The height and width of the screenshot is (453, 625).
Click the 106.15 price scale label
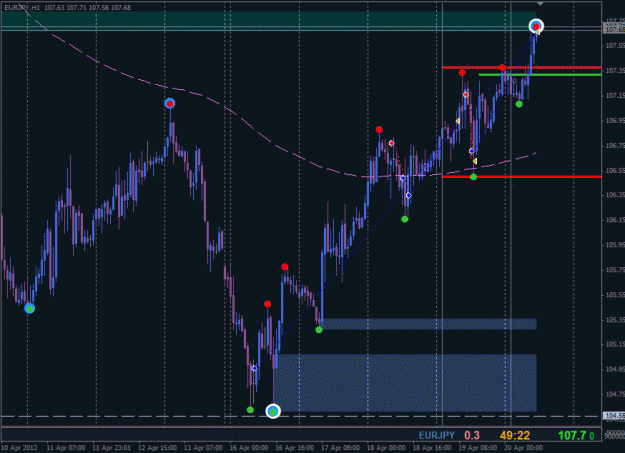click(615, 220)
